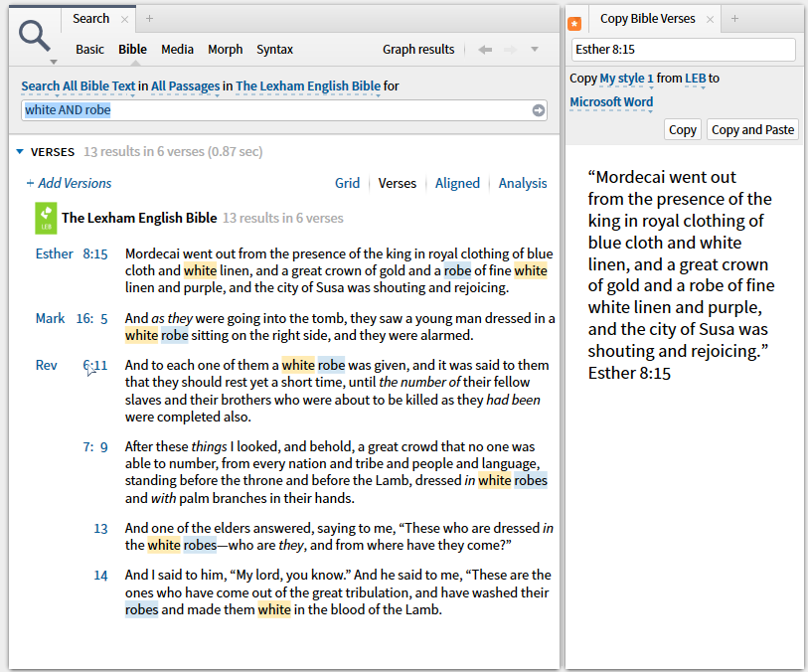Click highlighted word robe in Esther 8:15

click(x=457, y=270)
